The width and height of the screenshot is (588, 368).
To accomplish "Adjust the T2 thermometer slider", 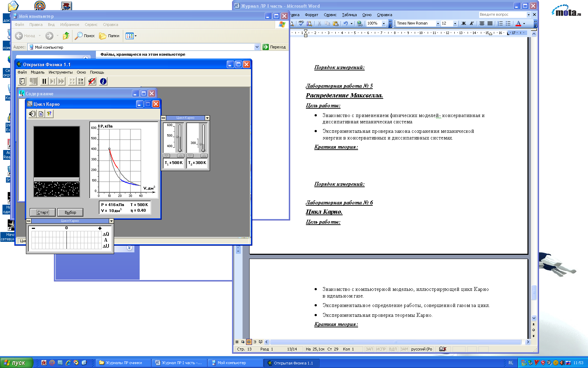I will 201,144.
